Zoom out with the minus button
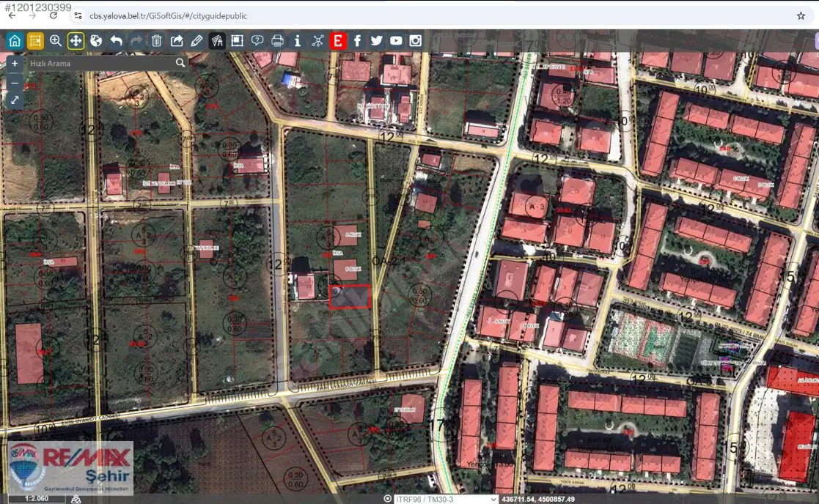 15,83
